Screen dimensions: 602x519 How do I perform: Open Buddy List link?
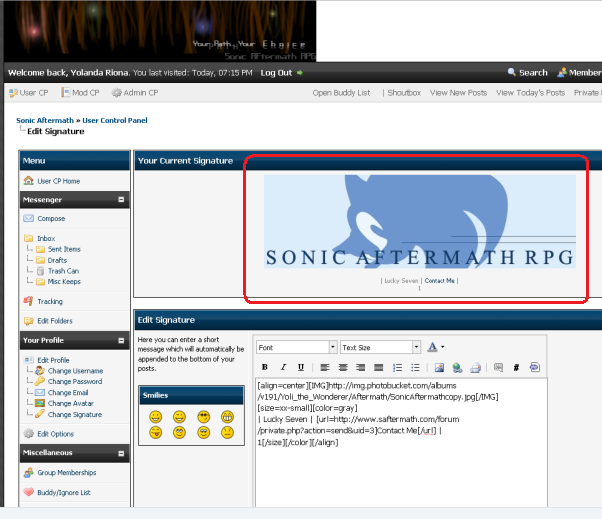coord(341,93)
